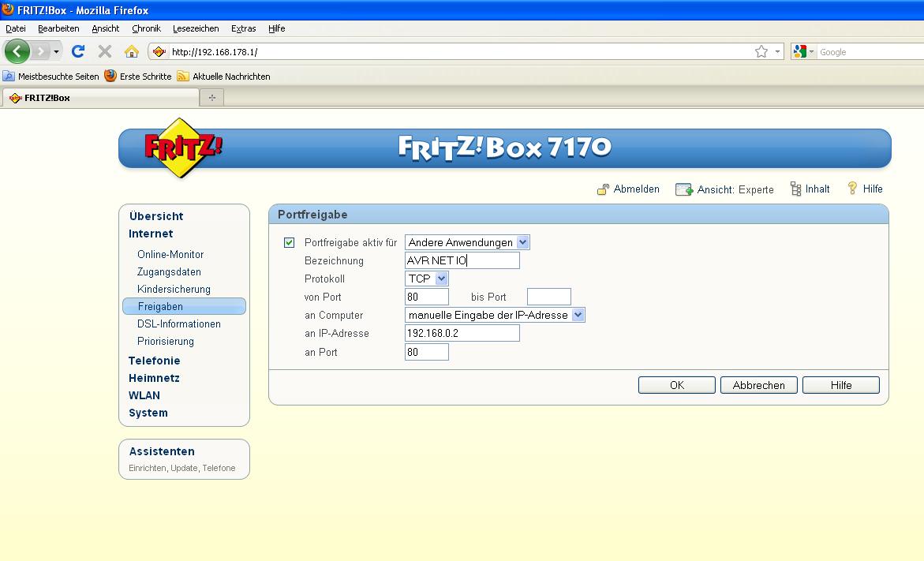Log out via the Abmelden link
924x561 pixels.
tap(637, 189)
